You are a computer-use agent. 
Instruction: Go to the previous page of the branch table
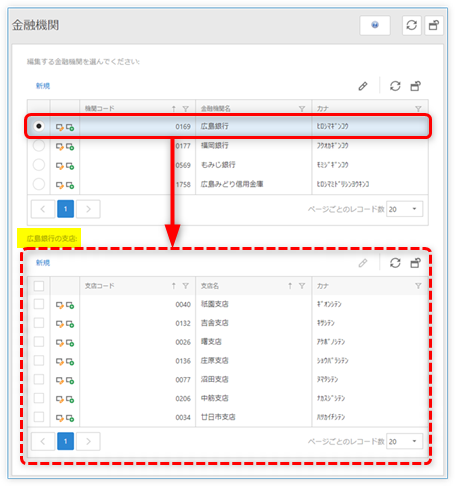[43, 441]
